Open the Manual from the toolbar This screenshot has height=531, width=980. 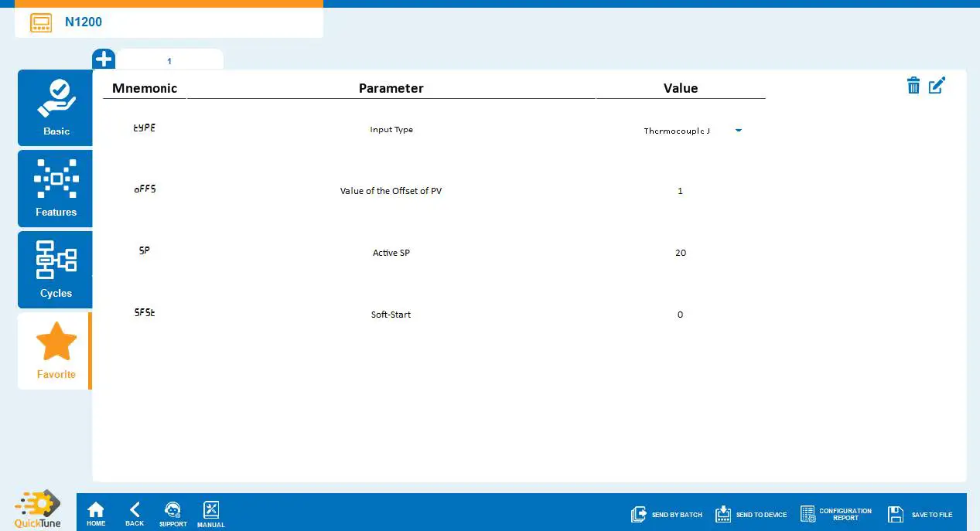pyautogui.click(x=210, y=512)
